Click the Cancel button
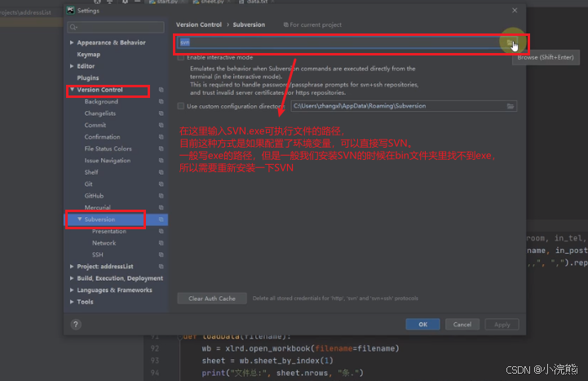The width and height of the screenshot is (588, 381). click(x=462, y=325)
